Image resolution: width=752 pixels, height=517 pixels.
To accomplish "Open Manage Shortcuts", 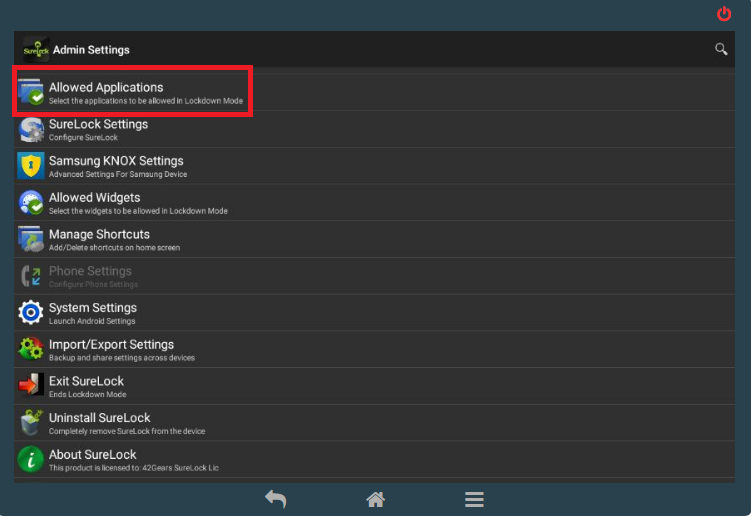I will pyautogui.click(x=374, y=239).
